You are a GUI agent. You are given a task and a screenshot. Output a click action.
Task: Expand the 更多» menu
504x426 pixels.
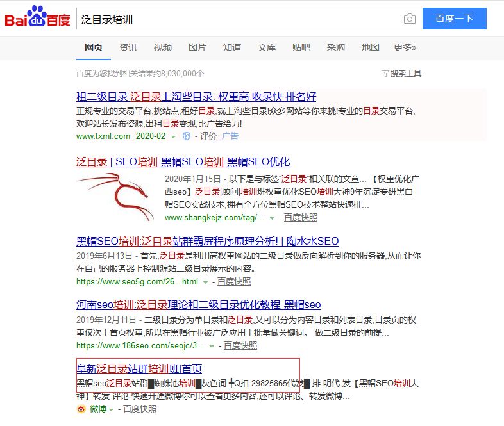pos(405,47)
